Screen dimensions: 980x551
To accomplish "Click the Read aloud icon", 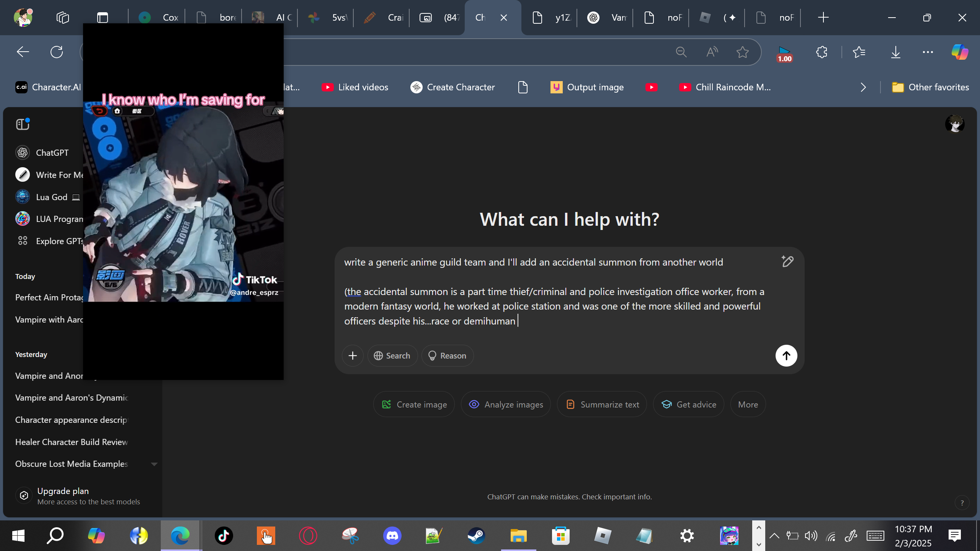I will pyautogui.click(x=712, y=52).
